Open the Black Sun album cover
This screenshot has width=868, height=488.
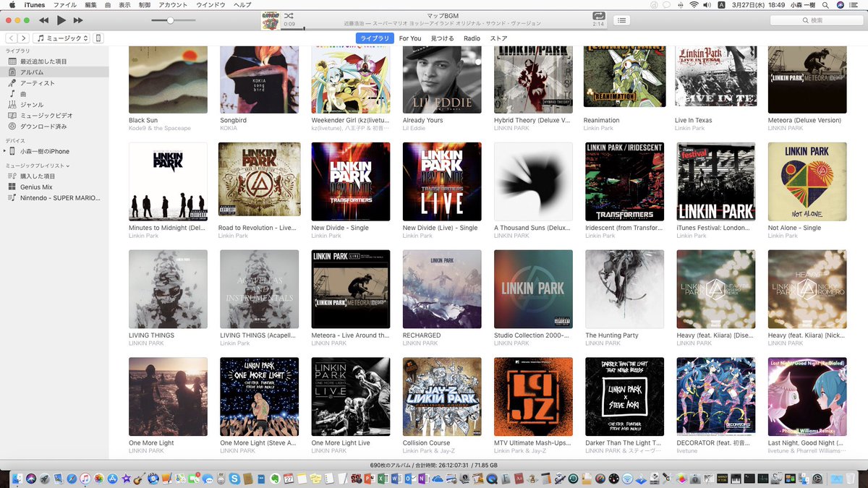(168, 80)
